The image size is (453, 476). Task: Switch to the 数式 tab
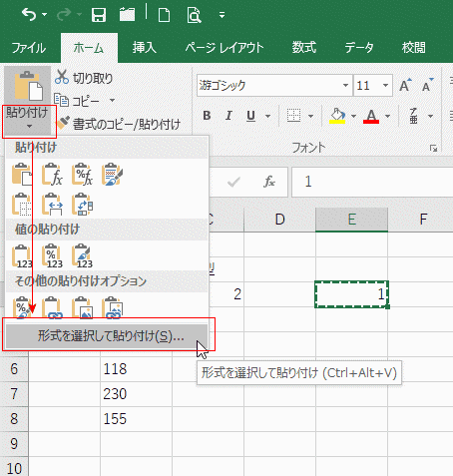click(x=304, y=48)
